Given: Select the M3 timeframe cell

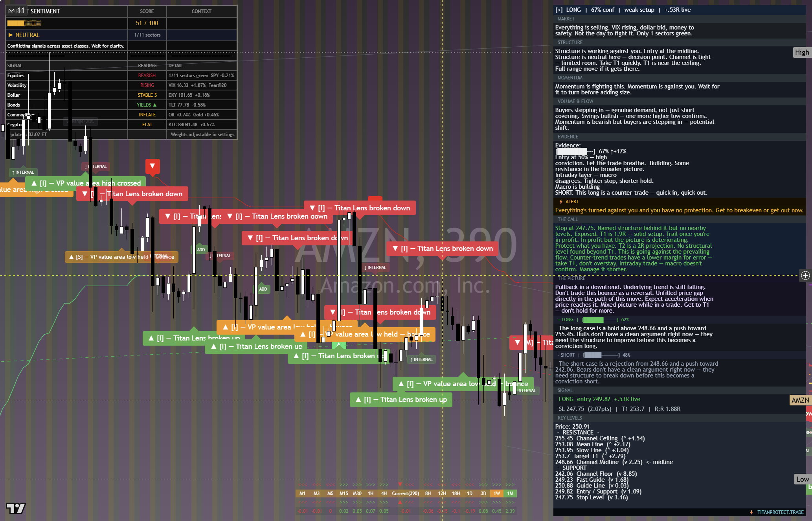Looking at the screenshot, I should click(316, 493).
